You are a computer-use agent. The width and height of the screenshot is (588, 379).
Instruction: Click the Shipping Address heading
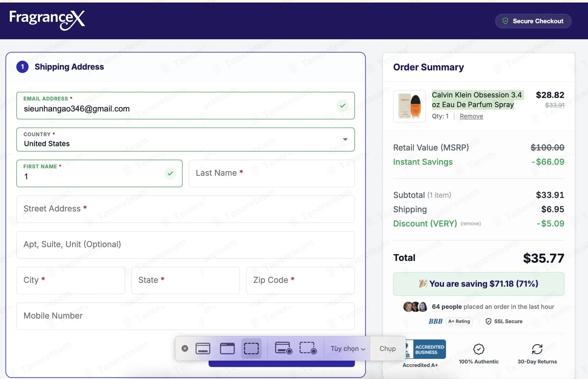pyautogui.click(x=69, y=67)
